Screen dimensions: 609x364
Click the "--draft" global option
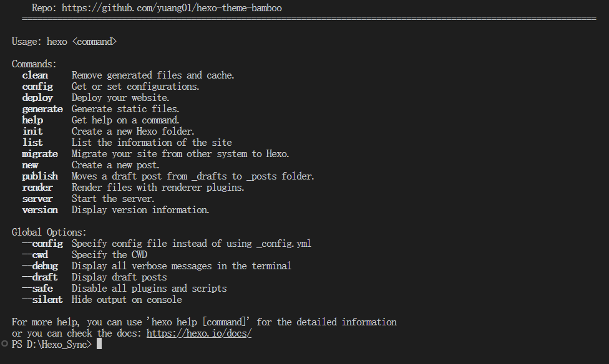(40, 277)
